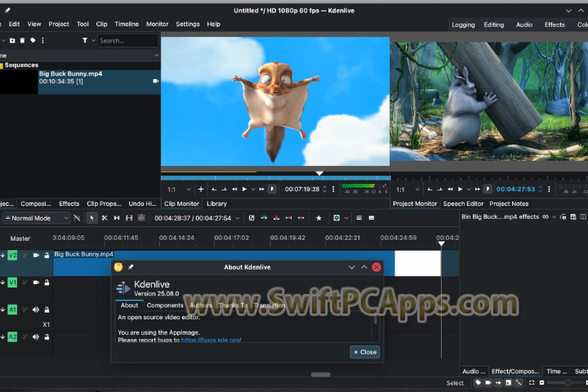Activate the selection arrow tool in timeline toolbar
This screenshot has height=392, width=588.
91,218
